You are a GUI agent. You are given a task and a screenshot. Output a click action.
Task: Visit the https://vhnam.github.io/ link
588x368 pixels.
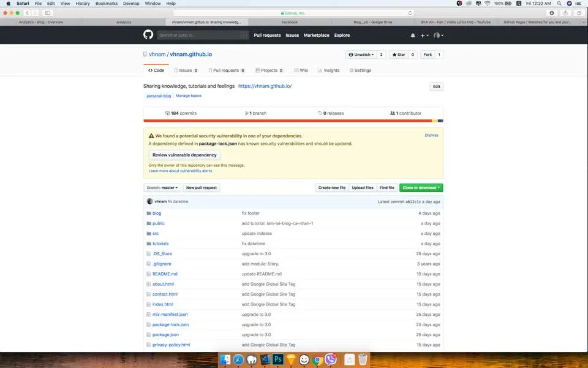[265, 86]
